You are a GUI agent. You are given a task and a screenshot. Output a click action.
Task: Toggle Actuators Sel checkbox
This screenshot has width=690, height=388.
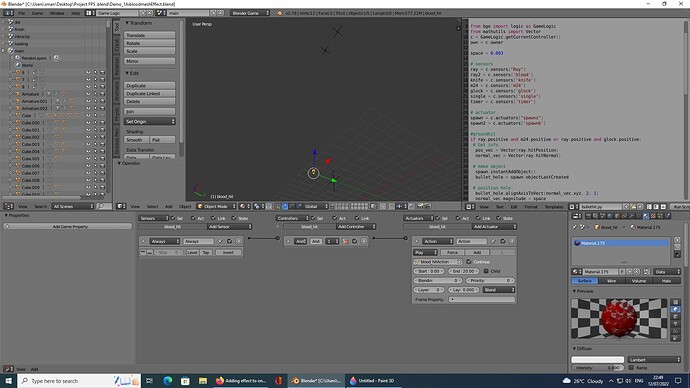tap(438, 218)
